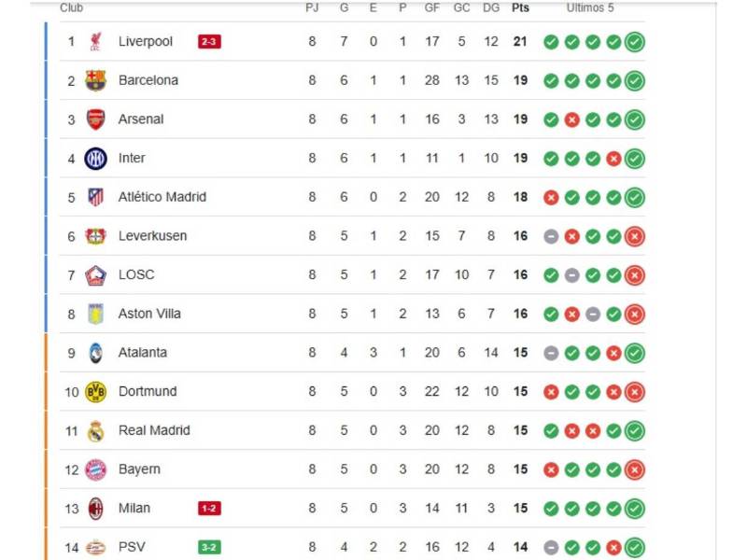Click the PSV badge icon
This screenshot has width=747, height=560.
coord(96,547)
